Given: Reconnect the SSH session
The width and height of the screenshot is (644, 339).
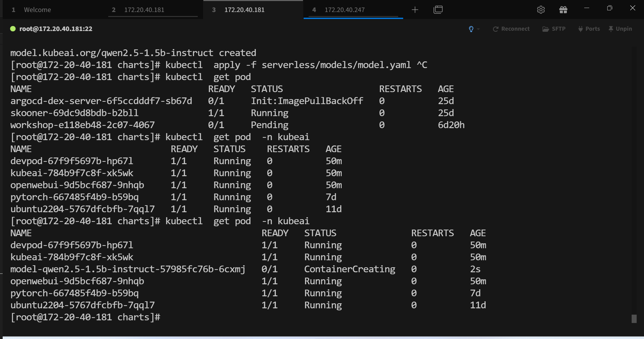Looking at the screenshot, I should click(511, 29).
